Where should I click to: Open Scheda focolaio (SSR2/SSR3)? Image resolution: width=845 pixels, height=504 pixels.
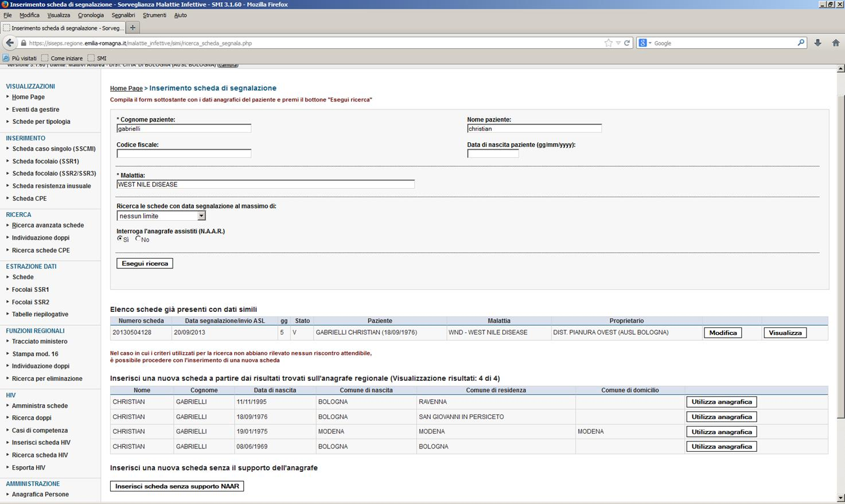[54, 173]
